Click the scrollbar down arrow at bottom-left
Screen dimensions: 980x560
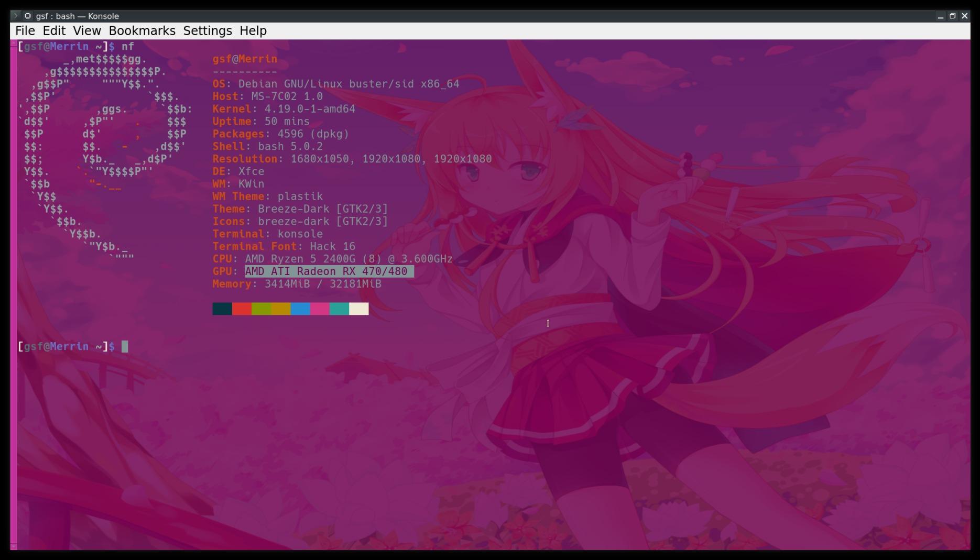(14, 546)
